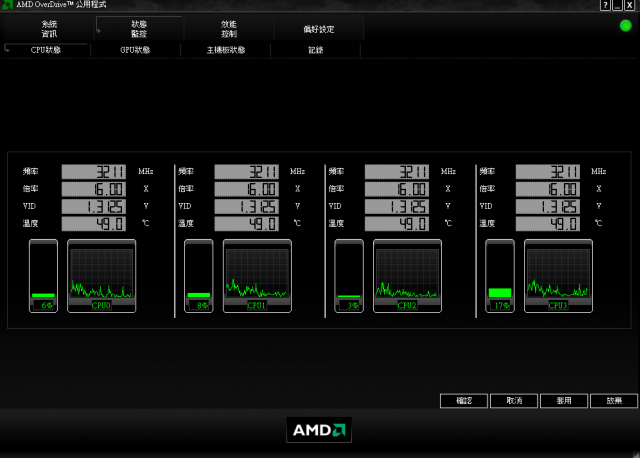Click the CPU3 label under the graph

pos(558,305)
